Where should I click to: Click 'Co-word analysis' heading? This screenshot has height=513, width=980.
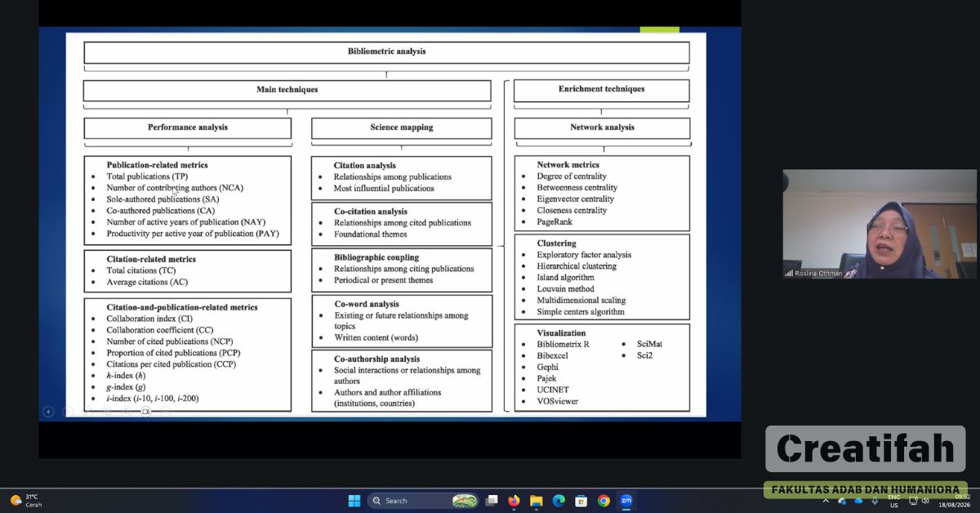(367, 304)
